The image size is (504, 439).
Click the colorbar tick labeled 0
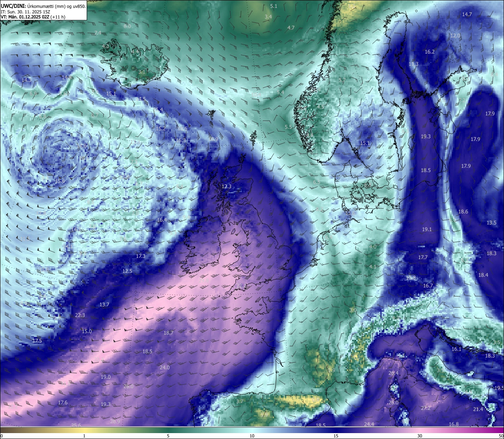pyautogui.click(x=2, y=436)
